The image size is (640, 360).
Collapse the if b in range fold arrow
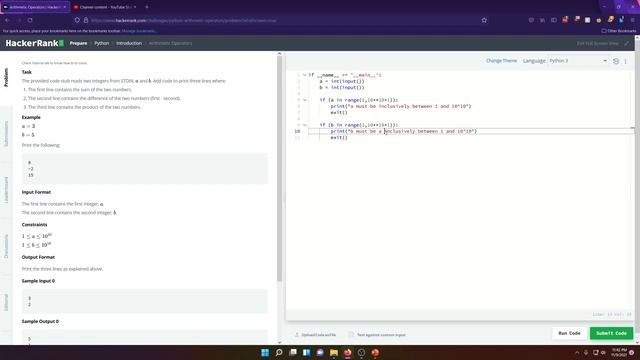(304, 125)
